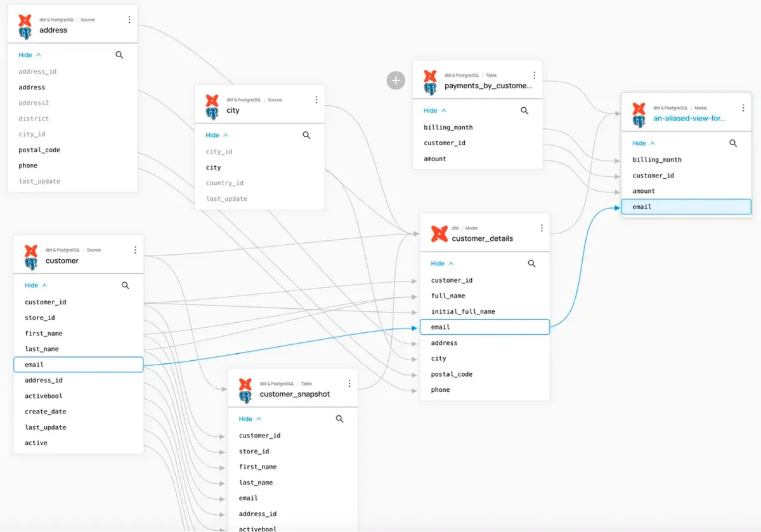
Task: Open the kebab menu on an-aliased-view-for card
Action: (743, 108)
